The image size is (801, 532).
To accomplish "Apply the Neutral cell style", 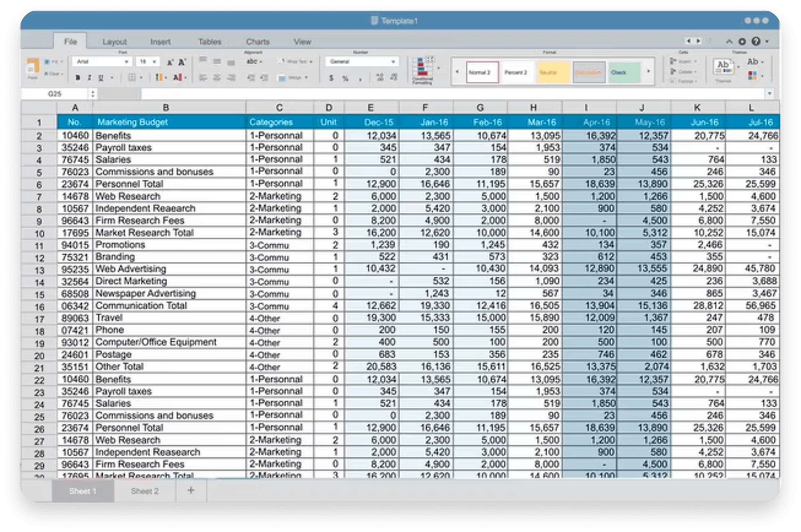I will click(x=553, y=72).
